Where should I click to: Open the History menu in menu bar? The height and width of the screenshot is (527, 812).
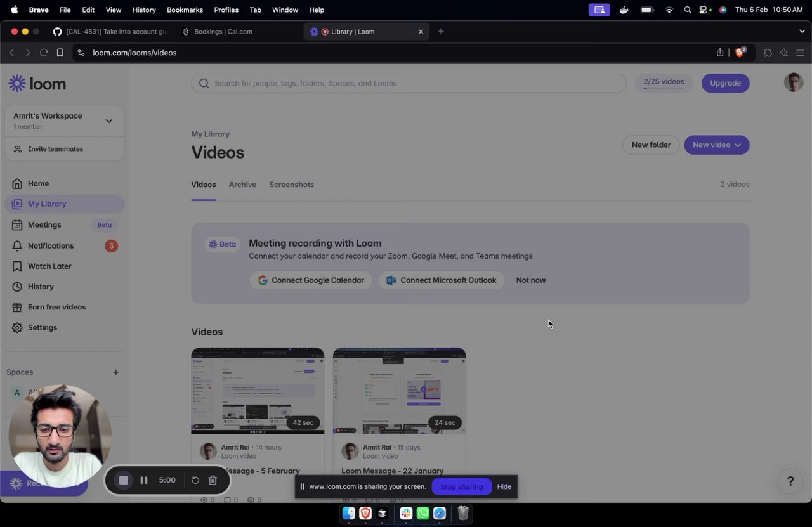click(144, 10)
